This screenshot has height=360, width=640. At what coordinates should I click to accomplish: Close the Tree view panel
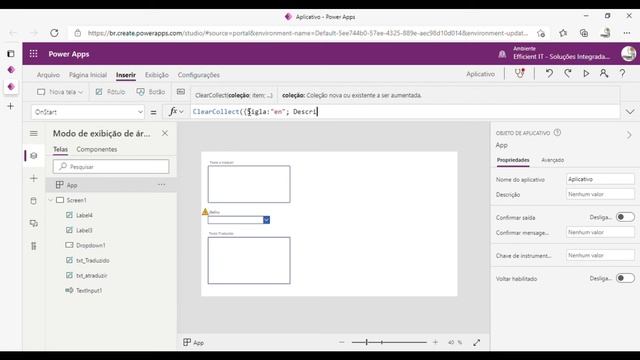point(164,133)
